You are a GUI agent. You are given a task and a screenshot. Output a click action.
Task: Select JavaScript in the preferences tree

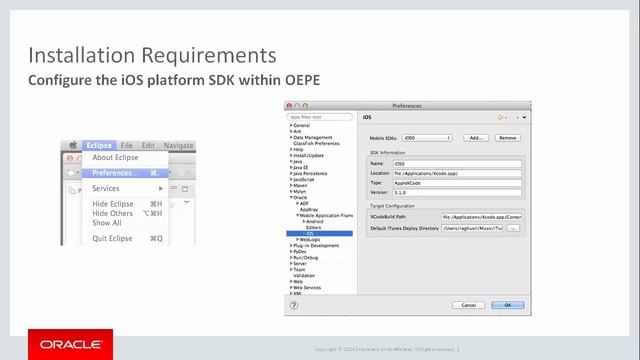click(304, 180)
